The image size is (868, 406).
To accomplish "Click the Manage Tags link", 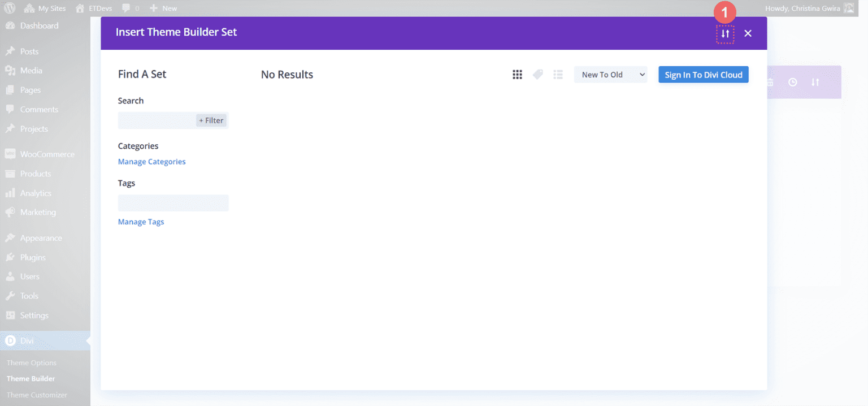I will coord(141,222).
